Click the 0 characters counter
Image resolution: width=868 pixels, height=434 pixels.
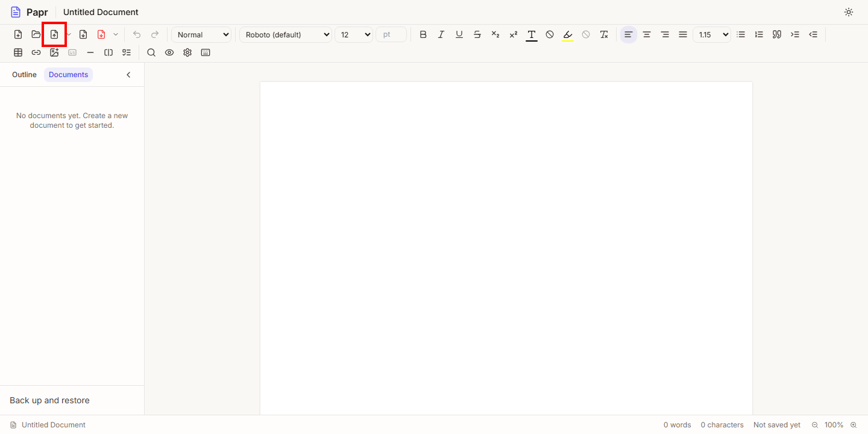pos(722,425)
